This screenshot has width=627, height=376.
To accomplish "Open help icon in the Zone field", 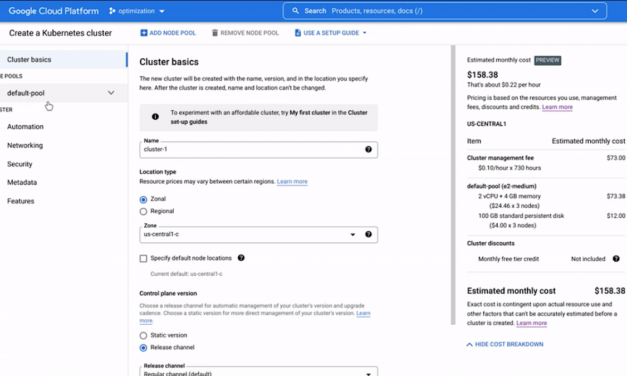I will 368,234.
